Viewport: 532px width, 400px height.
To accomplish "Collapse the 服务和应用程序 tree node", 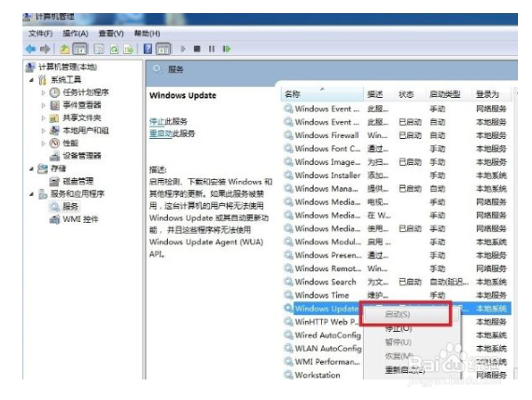I will click(x=32, y=194).
